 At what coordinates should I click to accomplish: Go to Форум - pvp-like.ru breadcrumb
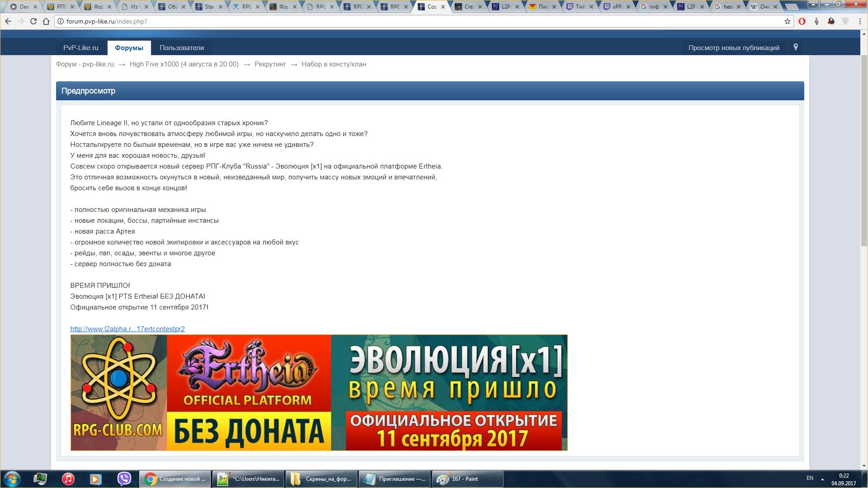85,64
